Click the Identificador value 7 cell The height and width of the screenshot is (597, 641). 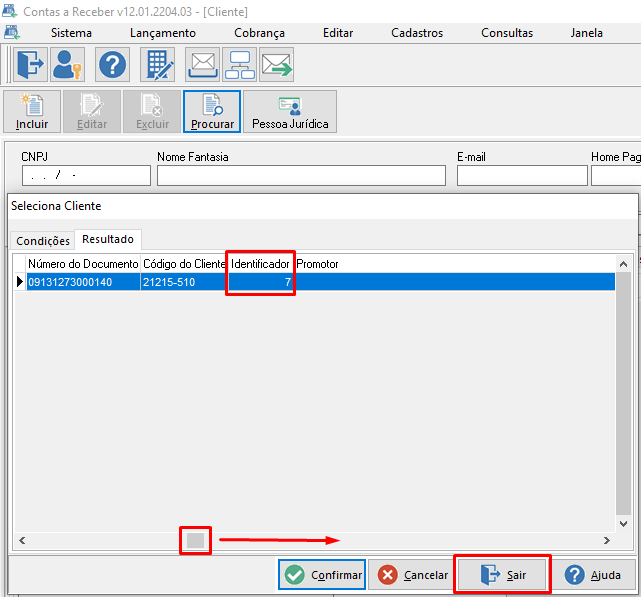point(260,282)
